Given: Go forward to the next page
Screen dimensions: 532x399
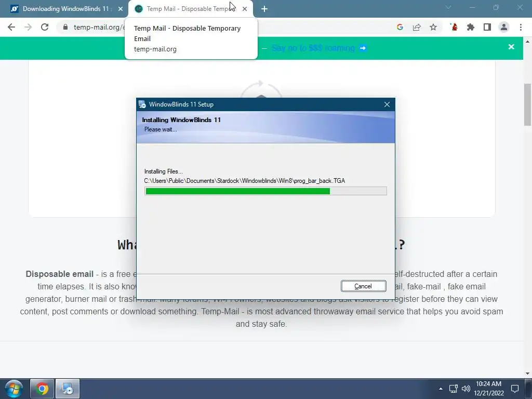Looking at the screenshot, I should (x=28, y=27).
